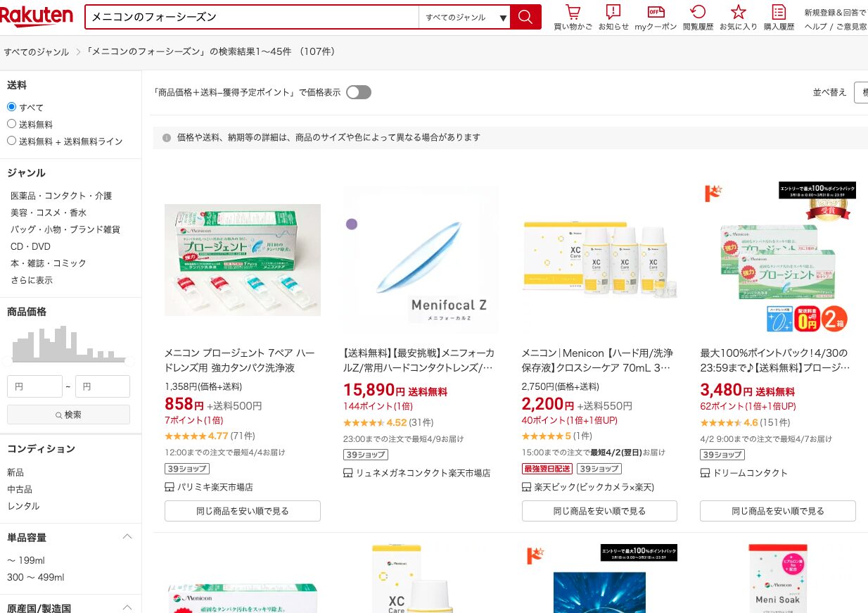View browsing history (閲覧履歴) icon

[698, 13]
